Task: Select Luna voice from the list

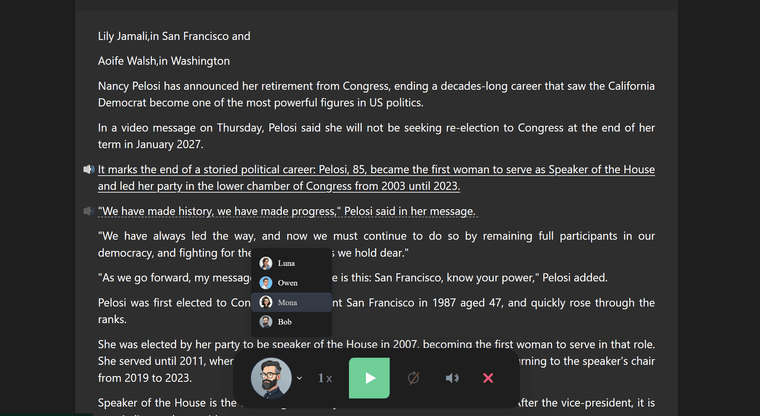Action: [x=286, y=263]
